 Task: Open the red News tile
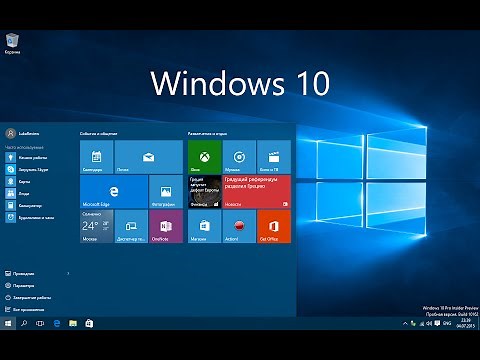click(257, 192)
